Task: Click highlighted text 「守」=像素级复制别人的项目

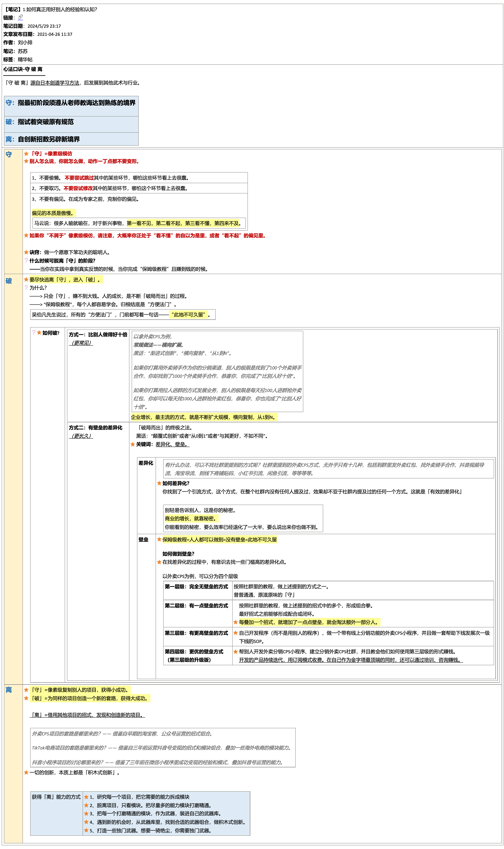Action: coord(80,690)
